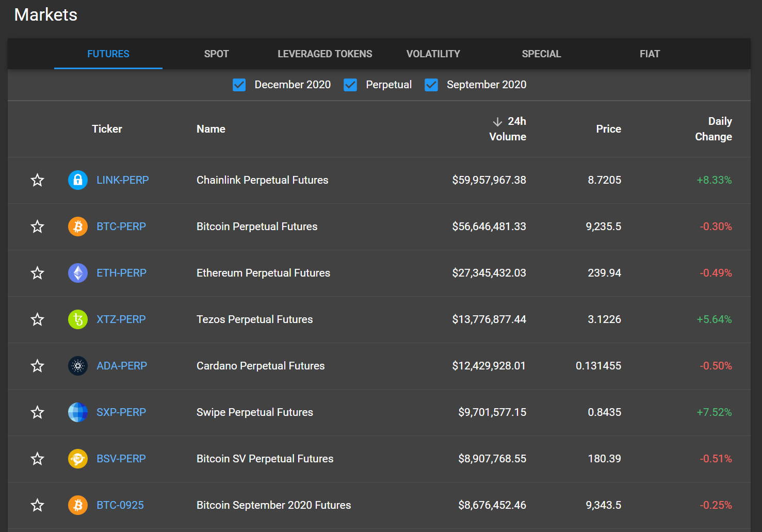Viewport: 762px width, 532px height.
Task: Click 'Ethereum Perpetual Futures' name
Action: (x=263, y=273)
